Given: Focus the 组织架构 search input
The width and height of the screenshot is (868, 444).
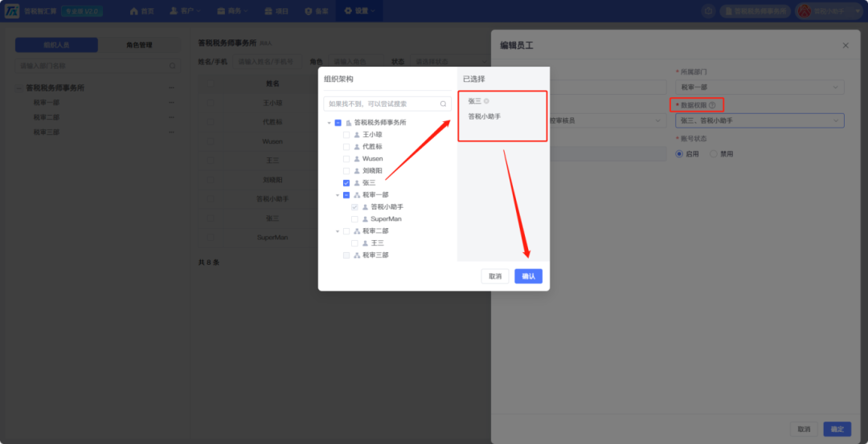Looking at the screenshot, I should (387, 104).
